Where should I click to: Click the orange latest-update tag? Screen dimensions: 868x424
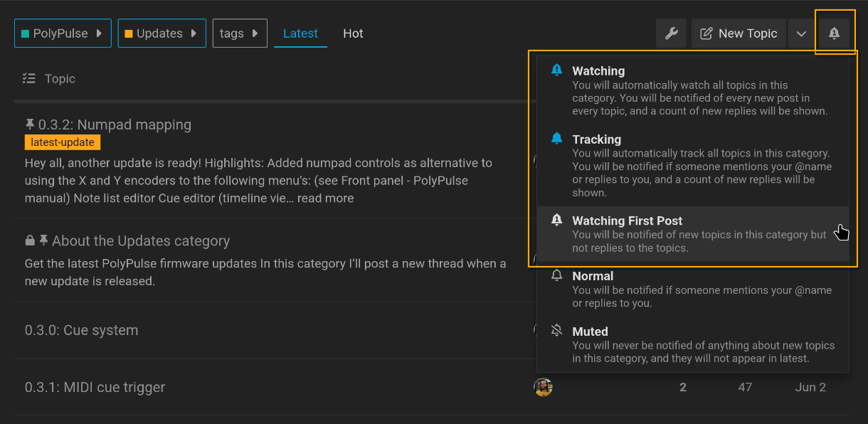point(63,142)
